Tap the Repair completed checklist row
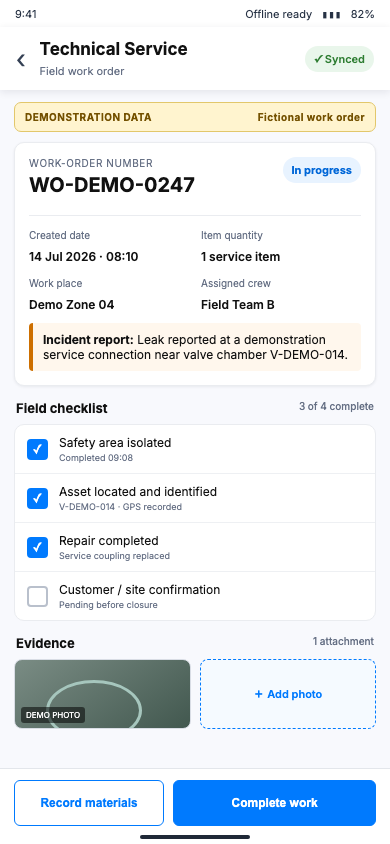390x844 pixels. (195, 547)
